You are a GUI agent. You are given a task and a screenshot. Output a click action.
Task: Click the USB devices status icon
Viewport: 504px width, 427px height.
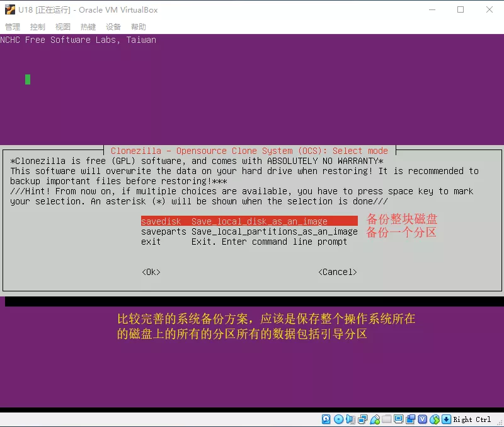(x=375, y=419)
